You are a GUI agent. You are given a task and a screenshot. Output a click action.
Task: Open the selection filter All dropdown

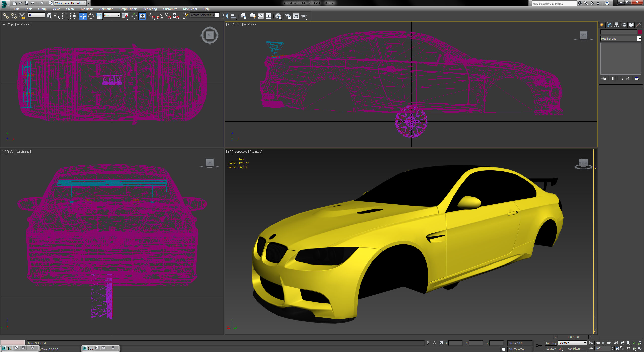36,15
